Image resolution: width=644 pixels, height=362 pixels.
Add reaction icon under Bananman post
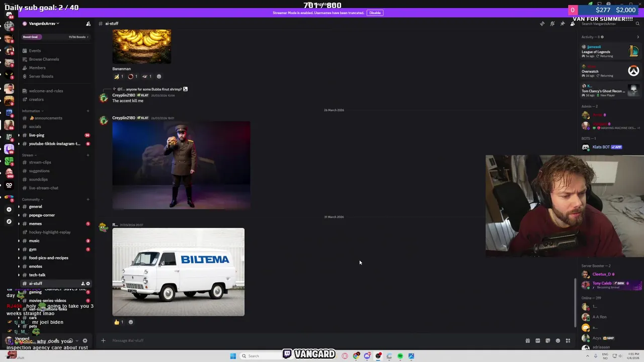tap(159, 76)
